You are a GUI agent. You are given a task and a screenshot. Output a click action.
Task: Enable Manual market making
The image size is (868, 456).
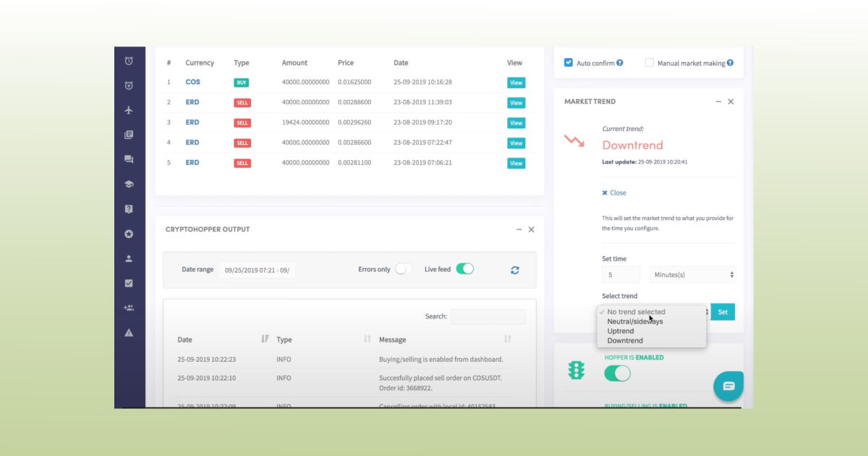point(649,63)
